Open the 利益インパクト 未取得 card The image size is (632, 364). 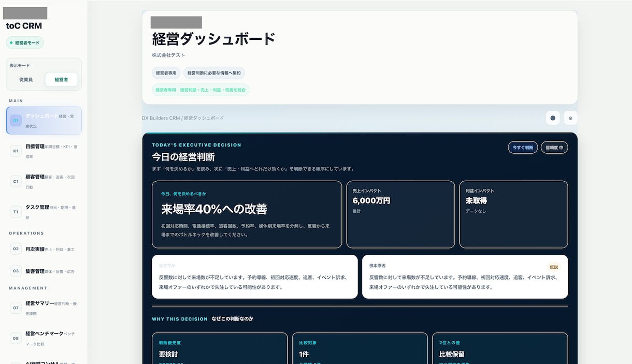(513, 214)
